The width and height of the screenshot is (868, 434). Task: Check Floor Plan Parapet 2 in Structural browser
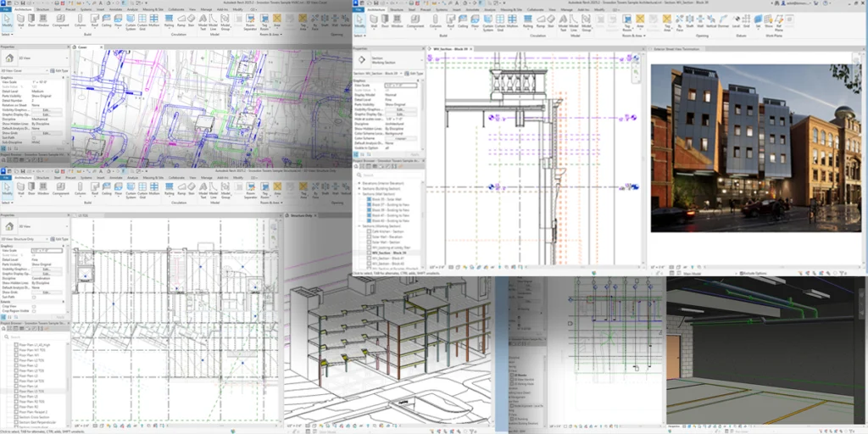(16, 413)
